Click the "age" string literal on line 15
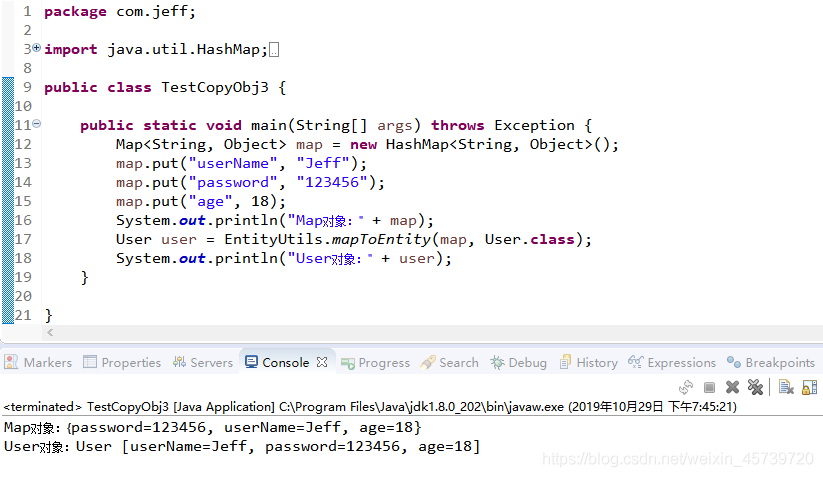This screenshot has width=823, height=477. [210, 202]
